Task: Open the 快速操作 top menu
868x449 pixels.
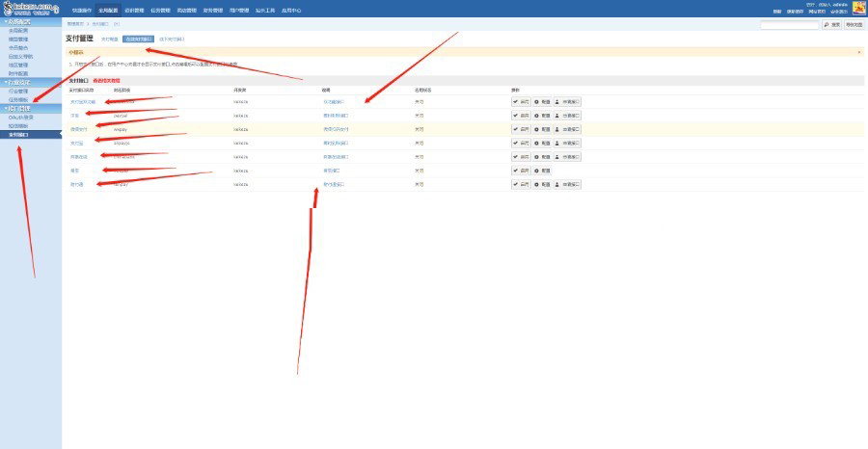Action: [x=81, y=11]
